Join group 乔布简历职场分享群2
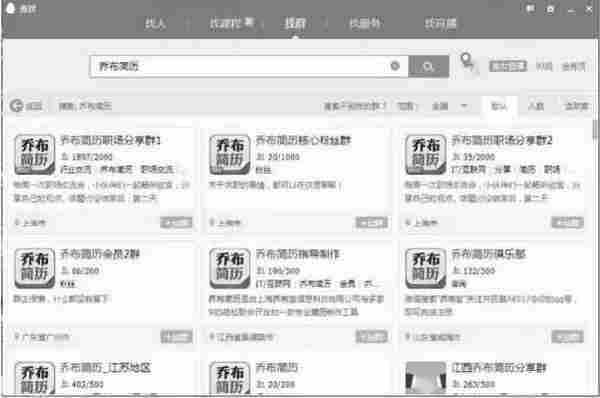 pyautogui.click(x=567, y=222)
